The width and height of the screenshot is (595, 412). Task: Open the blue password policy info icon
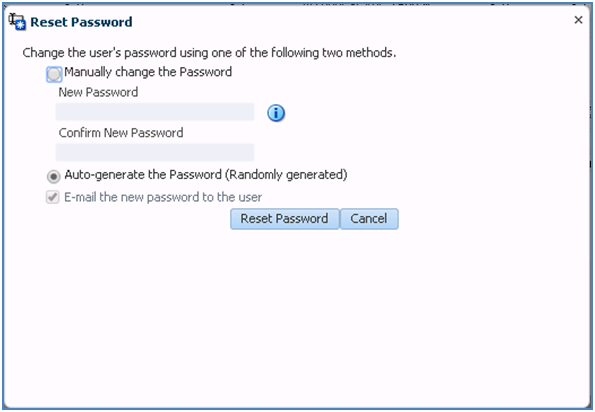[x=276, y=113]
